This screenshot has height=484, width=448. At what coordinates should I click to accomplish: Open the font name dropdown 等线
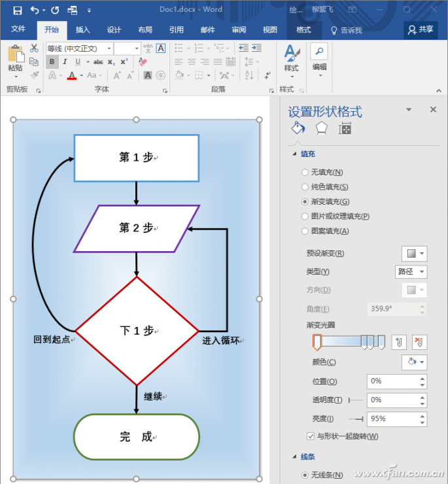point(109,48)
